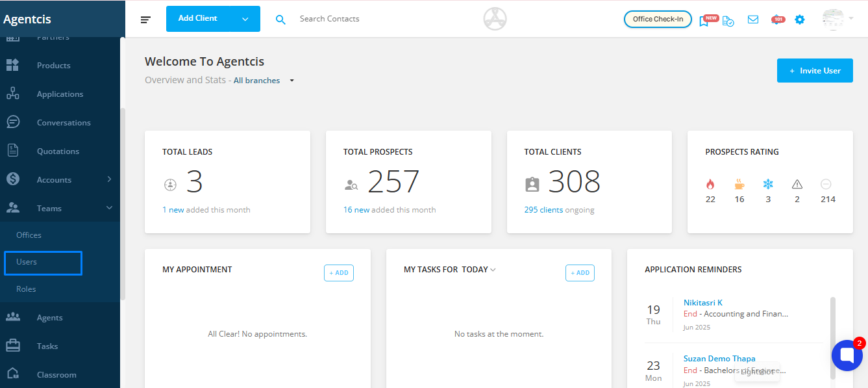Image resolution: width=868 pixels, height=388 pixels.
Task: Open the settings gear icon
Action: pos(800,19)
